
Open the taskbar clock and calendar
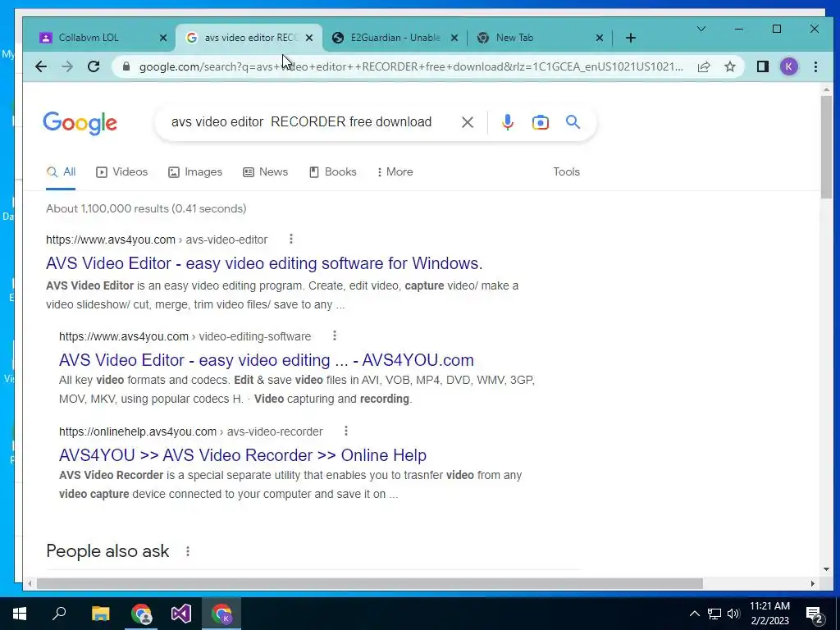769,614
